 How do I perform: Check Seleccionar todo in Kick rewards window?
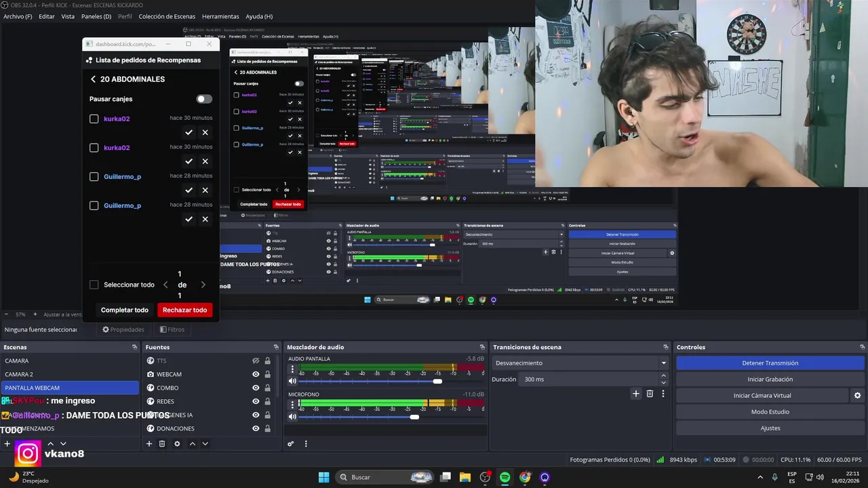[x=94, y=285]
